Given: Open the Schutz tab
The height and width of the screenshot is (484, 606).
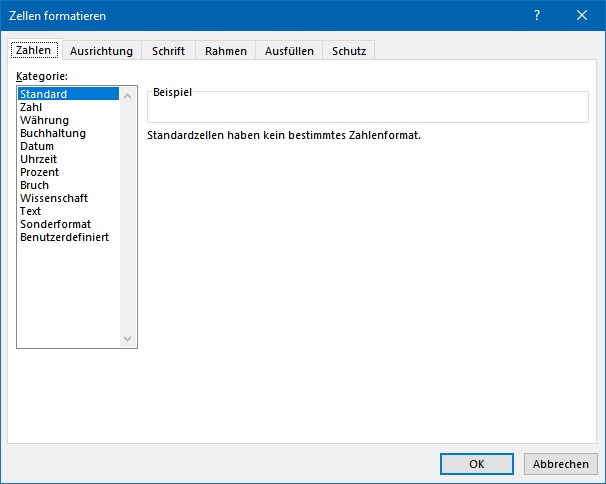Looking at the screenshot, I should tap(349, 51).
